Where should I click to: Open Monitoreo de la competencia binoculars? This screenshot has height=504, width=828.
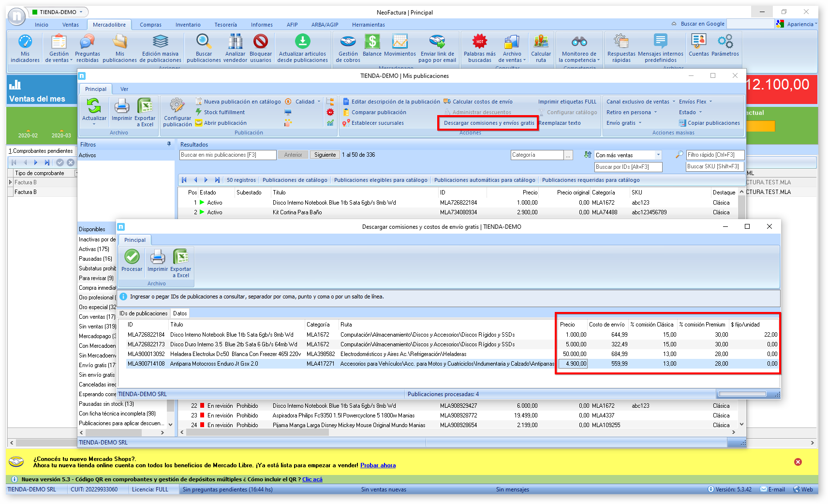pyautogui.click(x=579, y=42)
